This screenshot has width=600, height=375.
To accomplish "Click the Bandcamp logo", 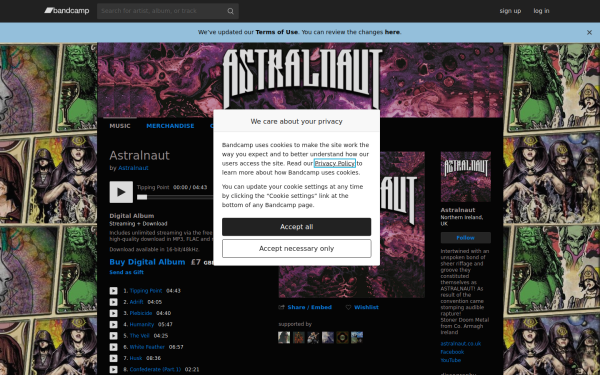I will click(67, 11).
